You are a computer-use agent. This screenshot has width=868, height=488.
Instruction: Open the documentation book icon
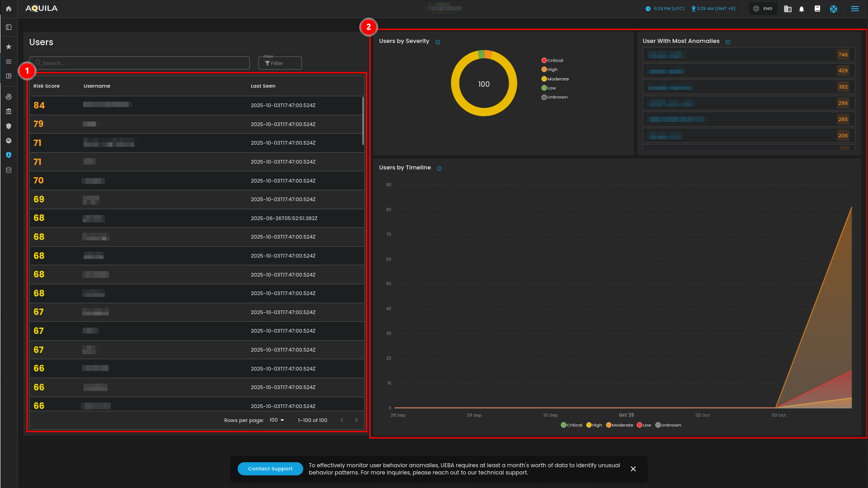(x=817, y=9)
